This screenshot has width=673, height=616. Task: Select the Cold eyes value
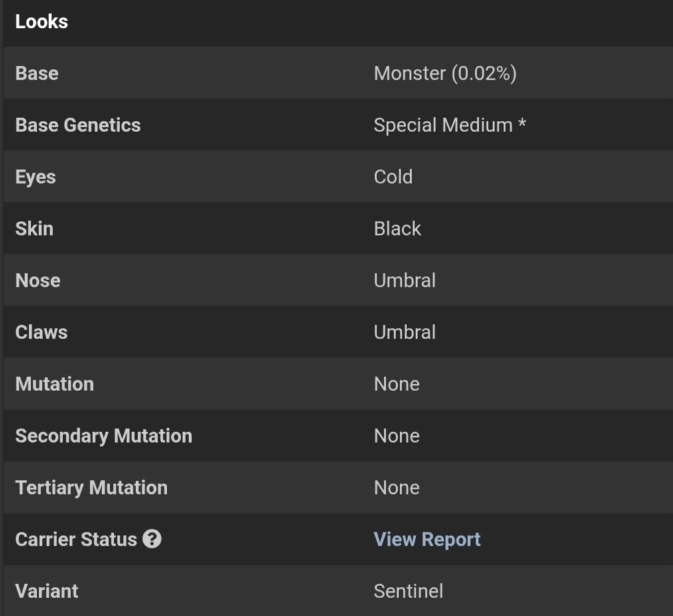click(x=393, y=177)
